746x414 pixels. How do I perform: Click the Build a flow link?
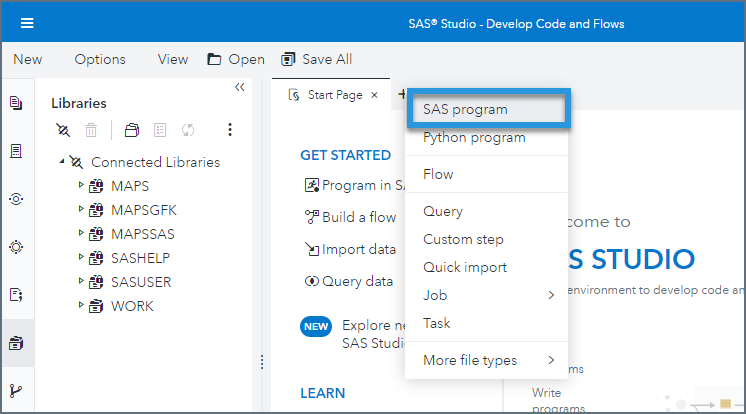358,217
